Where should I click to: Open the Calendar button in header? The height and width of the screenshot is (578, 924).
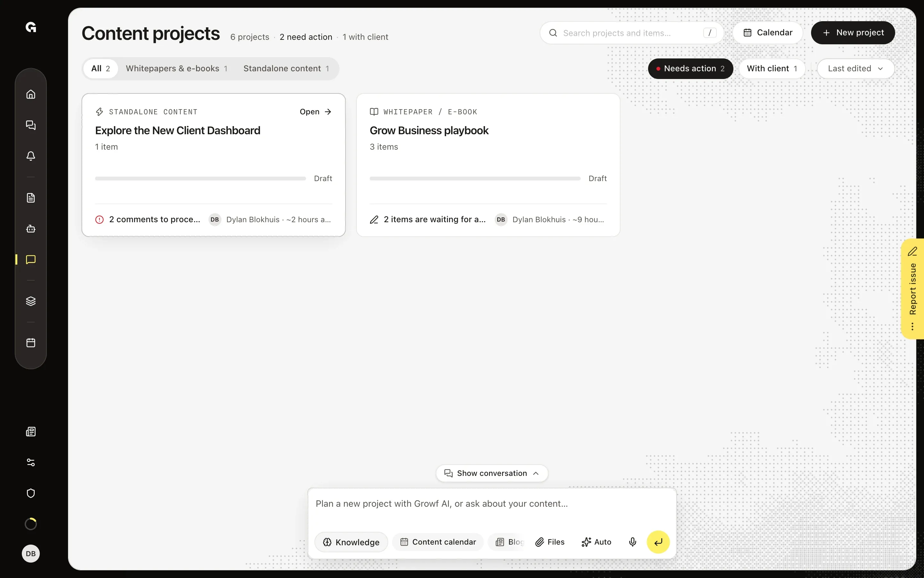[768, 33]
